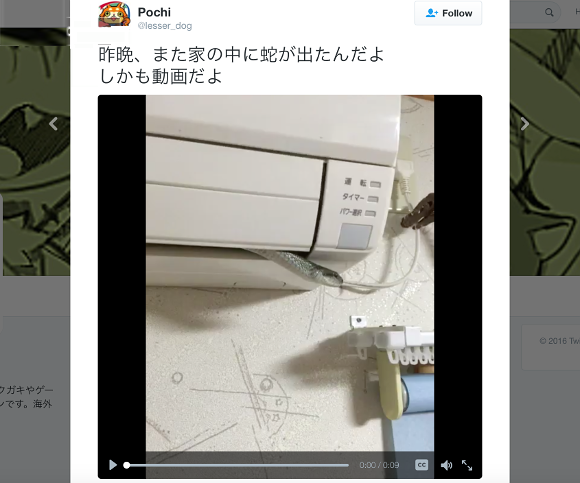Click the person icon on the Follow button
Image resolution: width=580 pixels, height=483 pixels.
(x=432, y=13)
